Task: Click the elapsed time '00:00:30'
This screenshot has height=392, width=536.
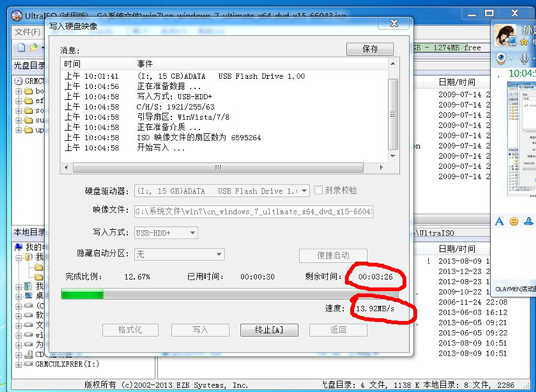Action: tap(257, 277)
